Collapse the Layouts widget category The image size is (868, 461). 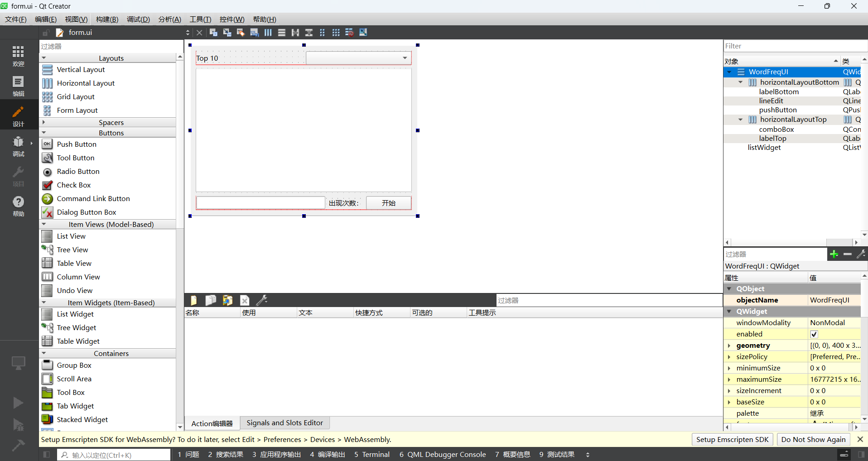tap(44, 58)
